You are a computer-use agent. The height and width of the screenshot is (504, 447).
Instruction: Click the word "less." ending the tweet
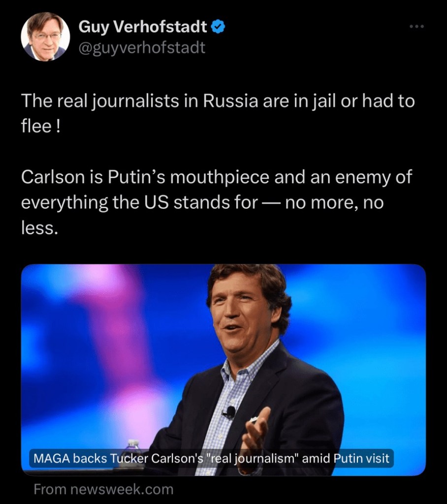click(x=39, y=227)
